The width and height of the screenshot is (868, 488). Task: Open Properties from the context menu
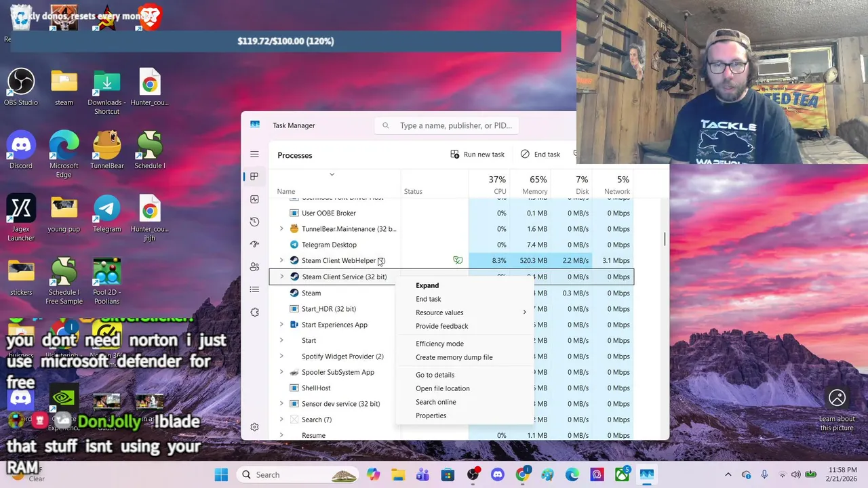pyautogui.click(x=465, y=415)
